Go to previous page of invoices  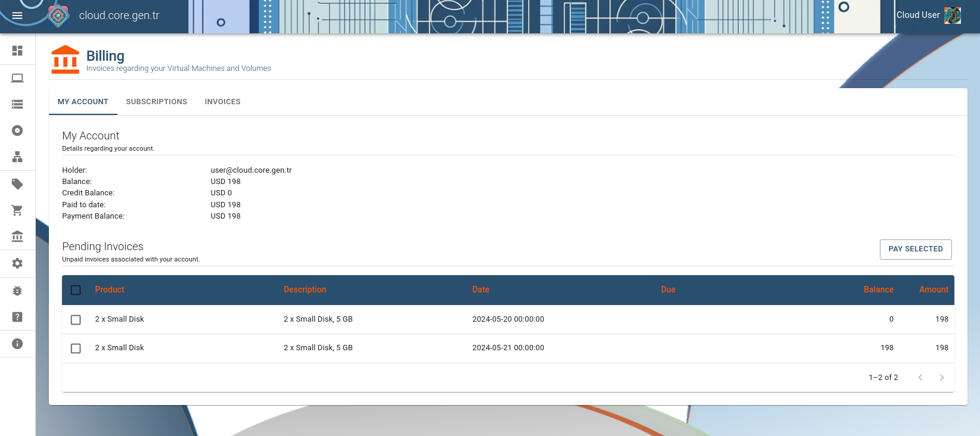click(920, 378)
